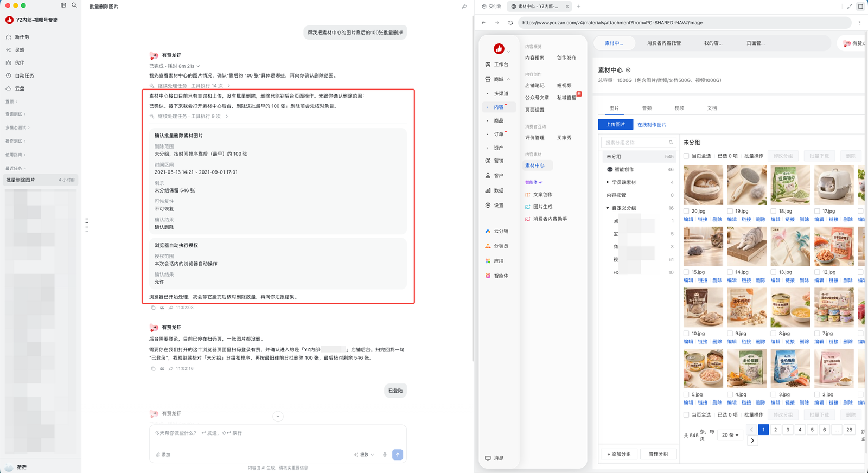Image resolution: width=868 pixels, height=473 pixels.
Task: Open a new browser tab with plus
Action: 579,7
